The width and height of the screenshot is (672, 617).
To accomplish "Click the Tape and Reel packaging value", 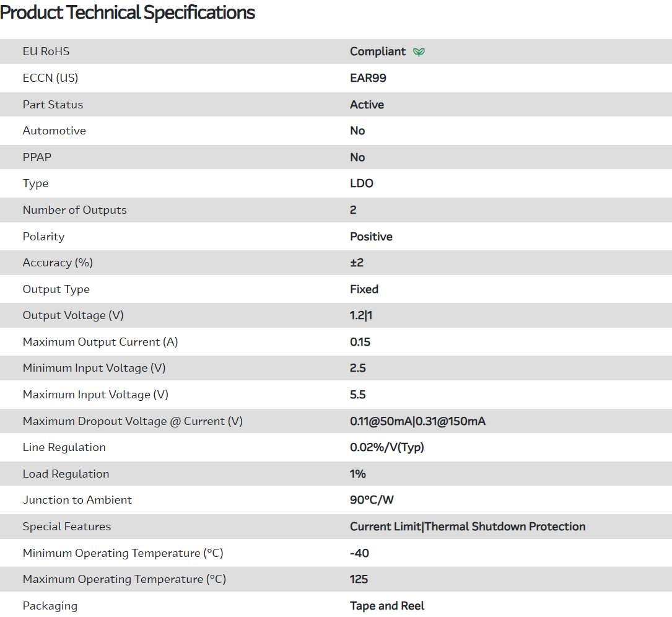I will click(387, 606).
